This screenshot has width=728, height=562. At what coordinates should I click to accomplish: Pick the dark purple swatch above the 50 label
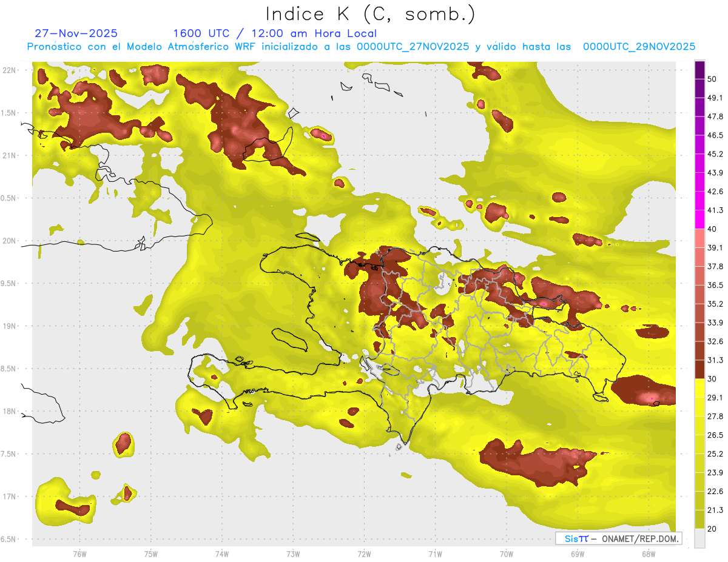(699, 70)
